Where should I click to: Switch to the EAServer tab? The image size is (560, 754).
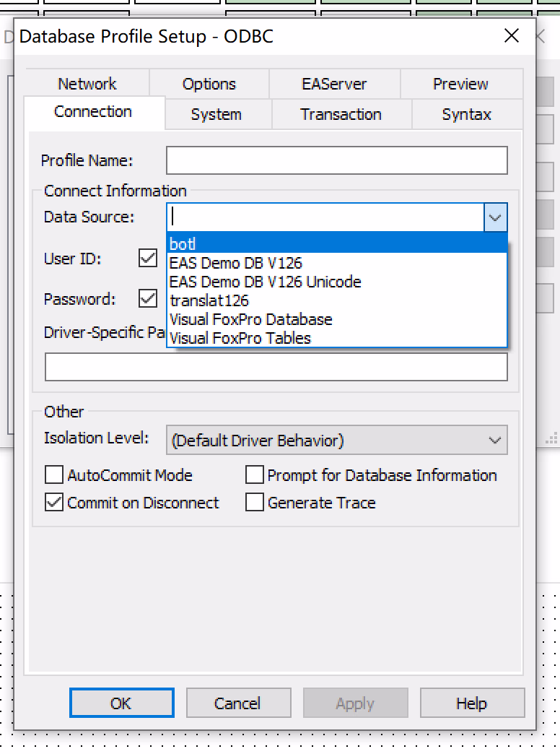pyautogui.click(x=334, y=84)
